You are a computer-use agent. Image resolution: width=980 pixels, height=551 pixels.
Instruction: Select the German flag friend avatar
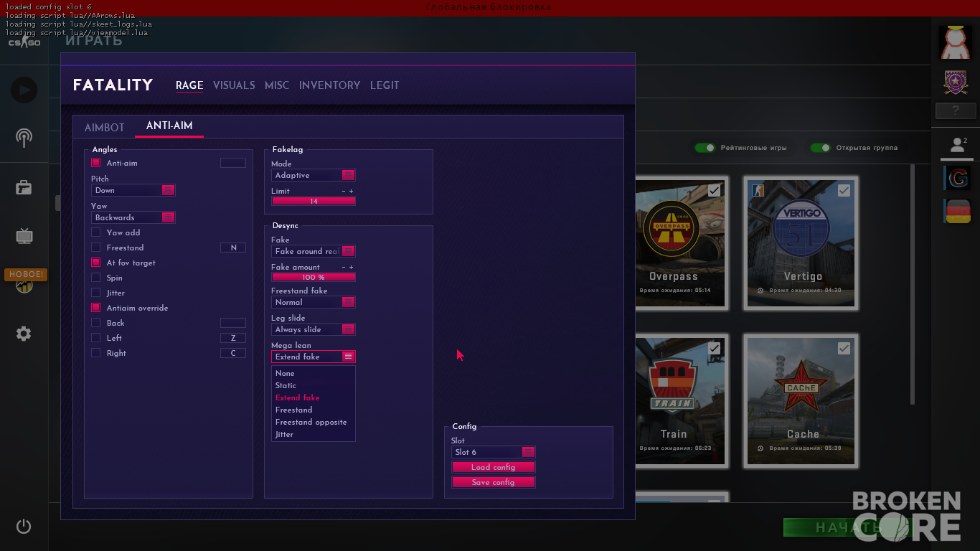[x=958, y=211]
